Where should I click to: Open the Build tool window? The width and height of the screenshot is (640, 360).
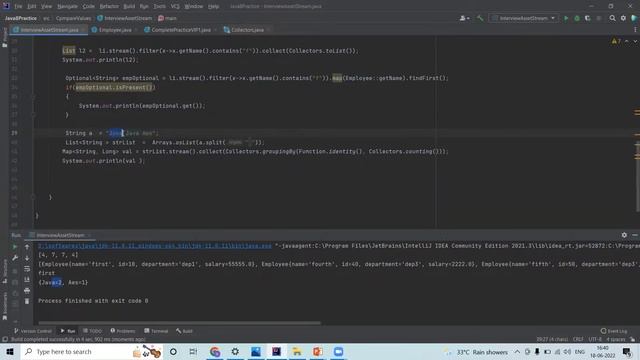(x=184, y=331)
